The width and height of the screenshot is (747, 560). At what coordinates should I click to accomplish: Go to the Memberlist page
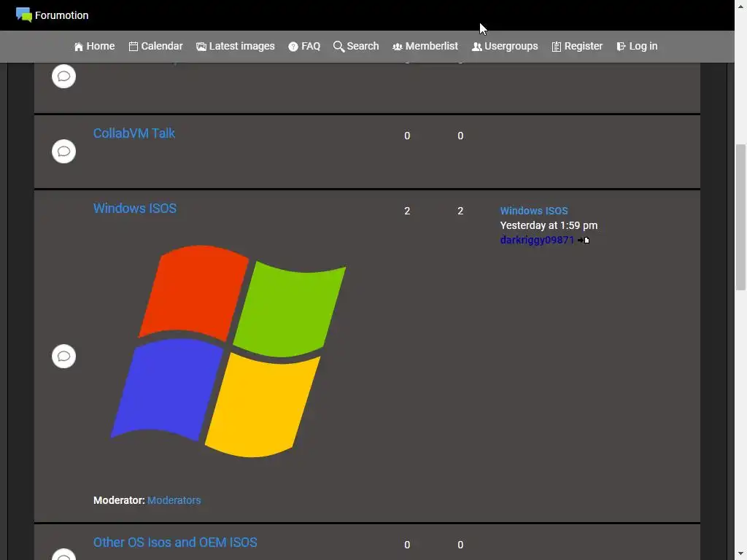pos(425,46)
